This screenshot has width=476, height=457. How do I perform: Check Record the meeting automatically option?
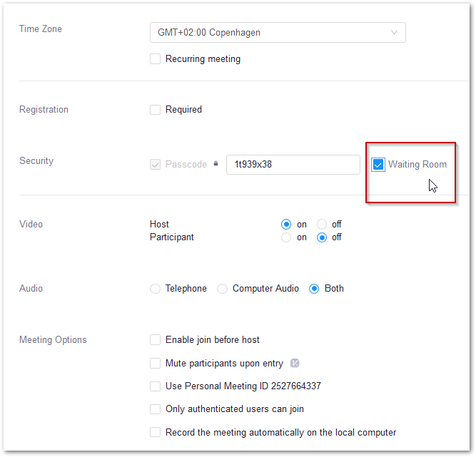[x=155, y=432]
